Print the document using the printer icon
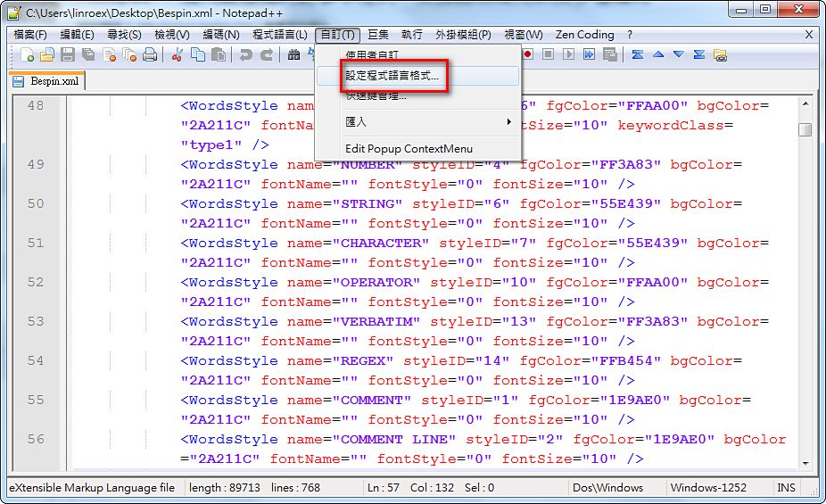826x504 pixels. [x=150, y=54]
